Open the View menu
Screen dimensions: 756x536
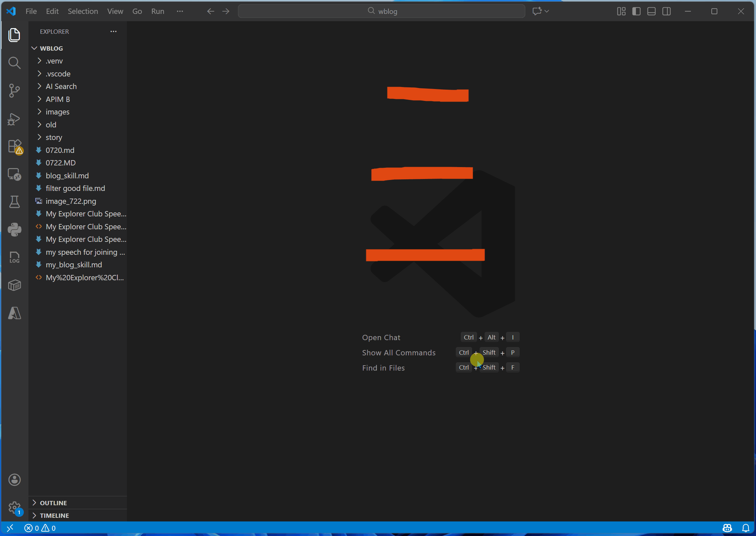click(115, 11)
